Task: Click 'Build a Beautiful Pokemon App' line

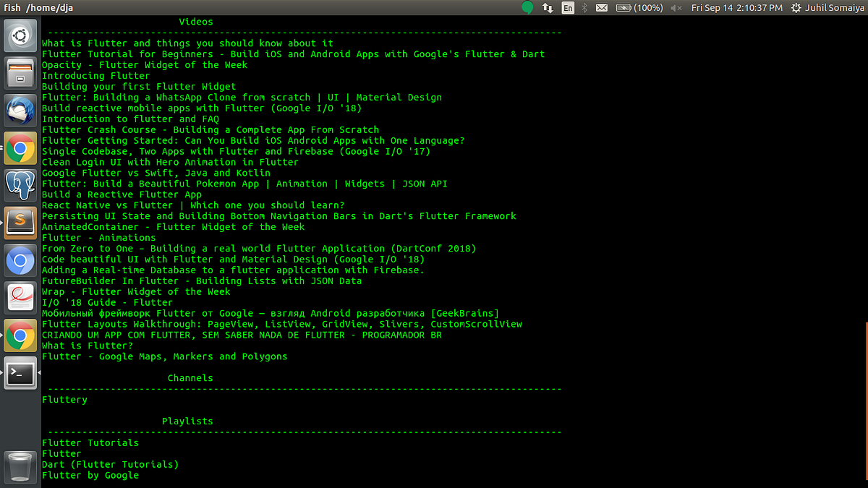Action: point(244,184)
